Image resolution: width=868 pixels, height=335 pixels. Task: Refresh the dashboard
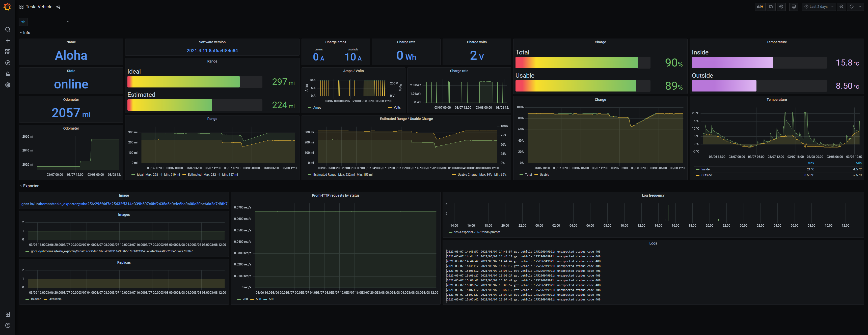[x=852, y=7]
